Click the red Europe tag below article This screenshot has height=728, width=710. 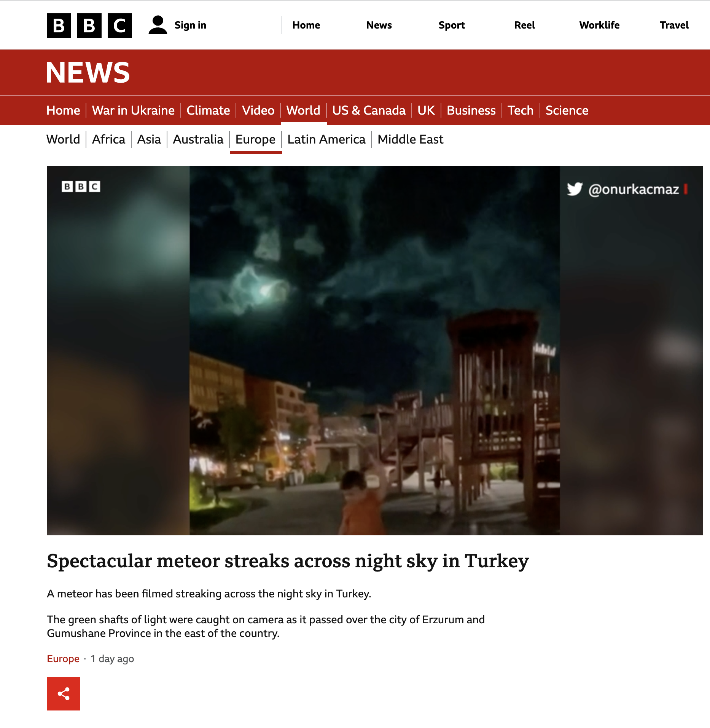[x=63, y=659]
